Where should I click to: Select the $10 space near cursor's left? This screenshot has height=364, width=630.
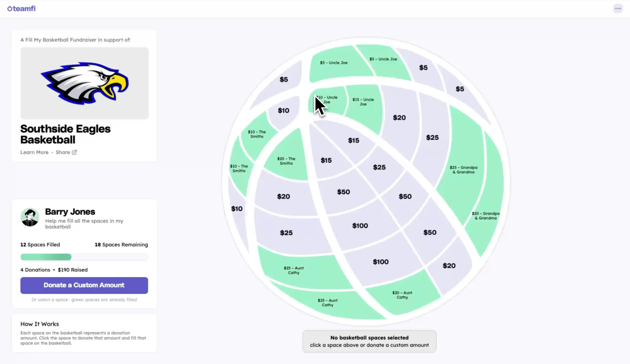283,111
